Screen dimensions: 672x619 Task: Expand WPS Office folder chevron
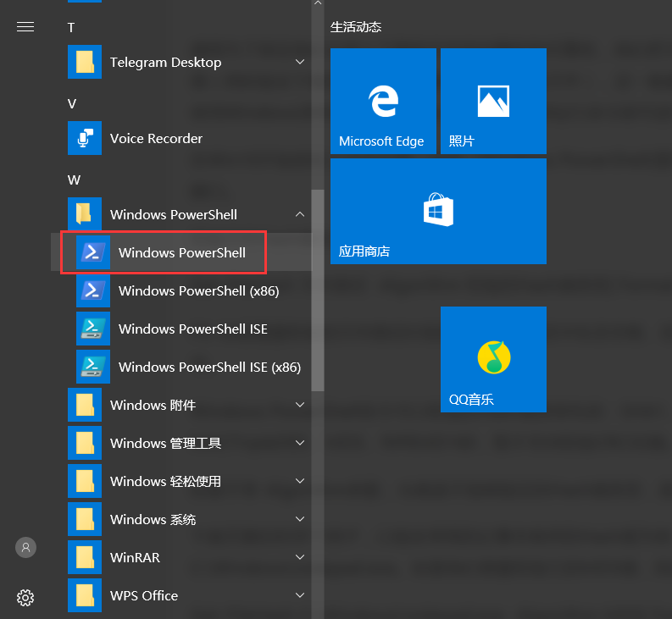300,595
